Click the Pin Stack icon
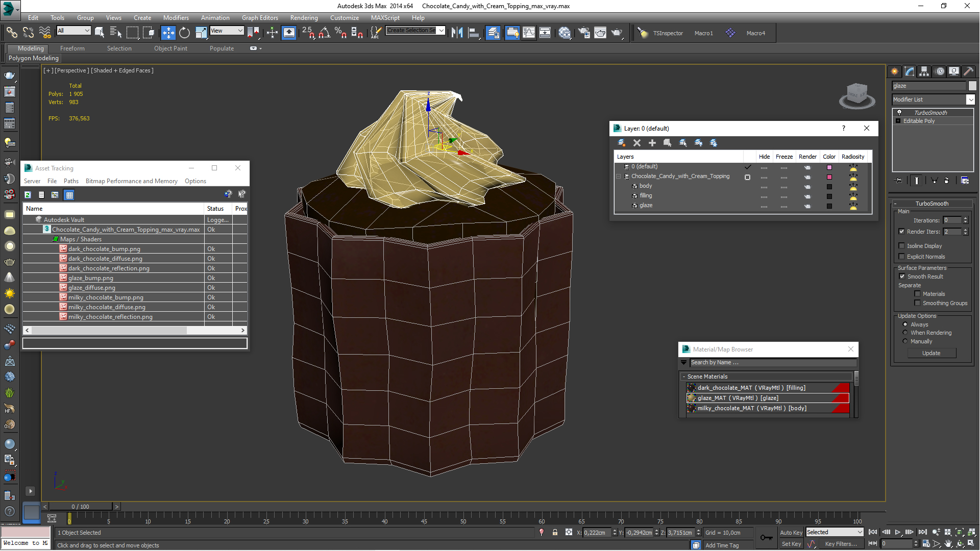Screen dimensions: 980x551 click(x=899, y=180)
